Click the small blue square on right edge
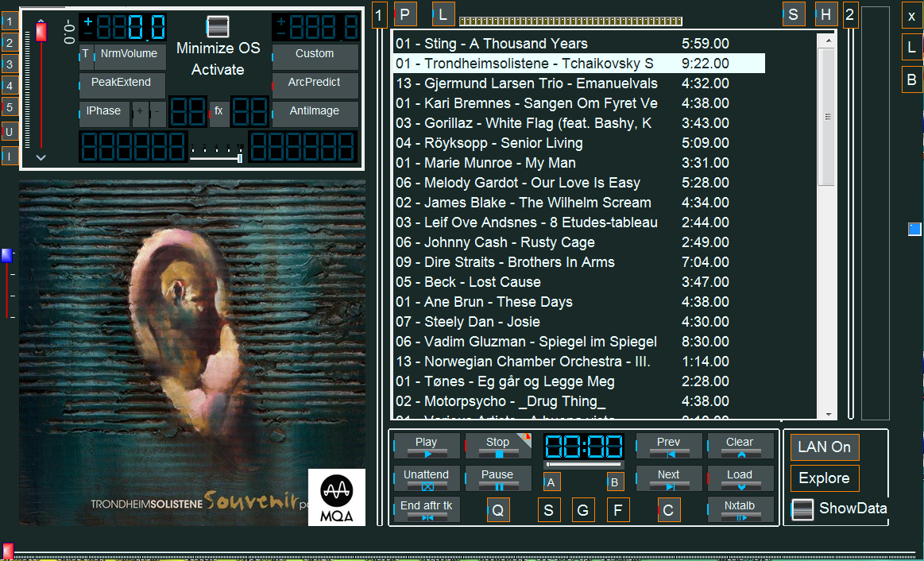924x561 pixels. pos(914,229)
